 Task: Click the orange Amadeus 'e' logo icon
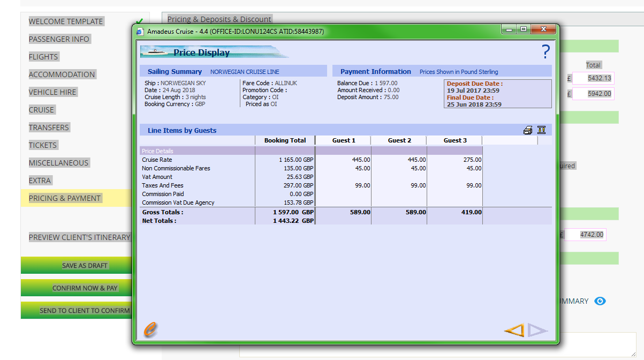150,330
